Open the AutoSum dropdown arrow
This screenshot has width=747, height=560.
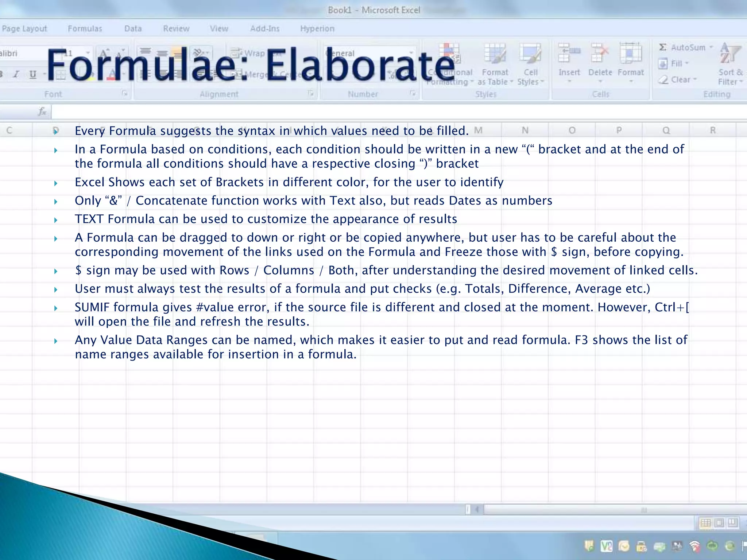[x=711, y=47]
